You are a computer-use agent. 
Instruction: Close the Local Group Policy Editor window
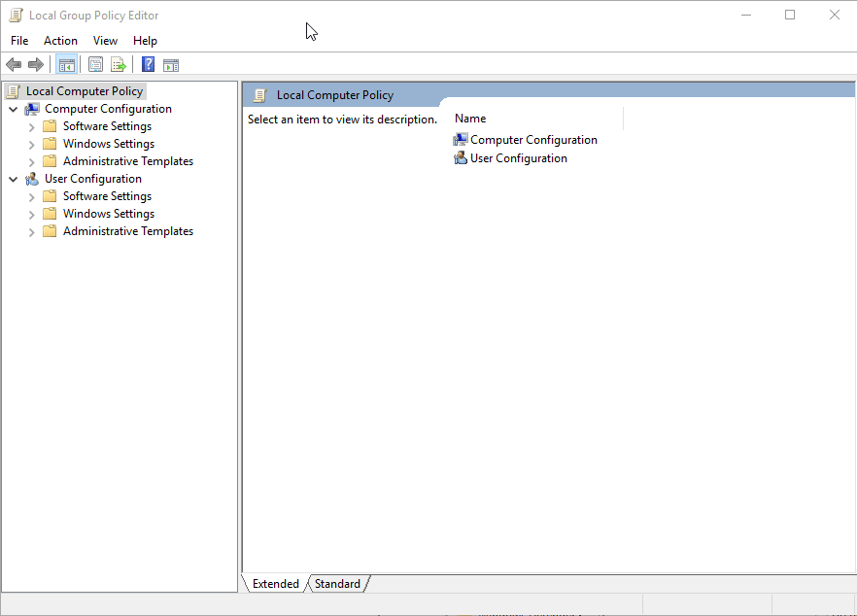834,16
